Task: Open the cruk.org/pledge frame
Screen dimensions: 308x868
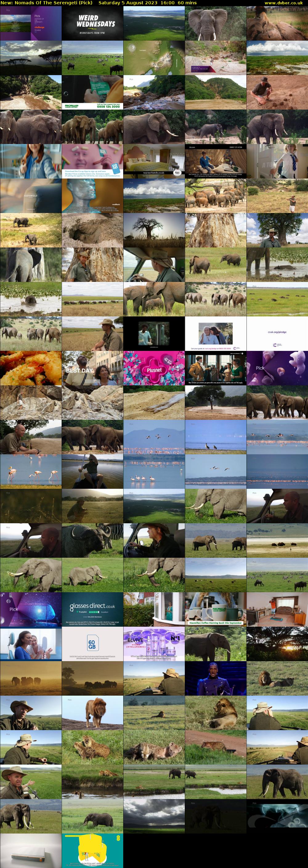Action: 277,334
